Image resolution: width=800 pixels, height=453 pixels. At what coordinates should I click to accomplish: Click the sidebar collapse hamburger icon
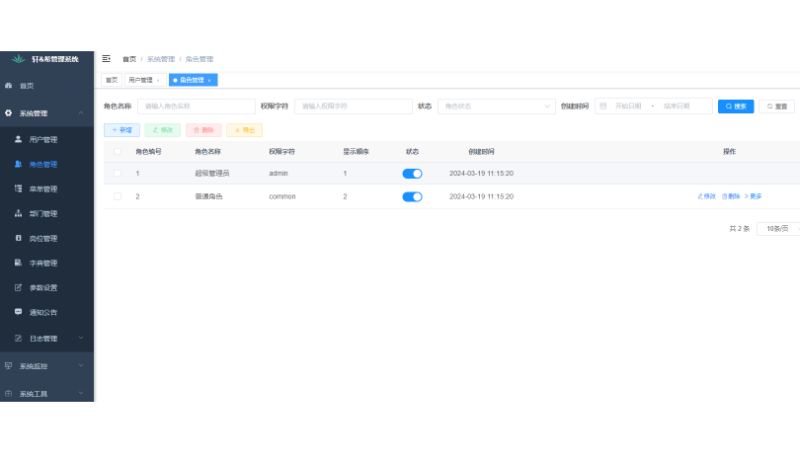pyautogui.click(x=106, y=59)
